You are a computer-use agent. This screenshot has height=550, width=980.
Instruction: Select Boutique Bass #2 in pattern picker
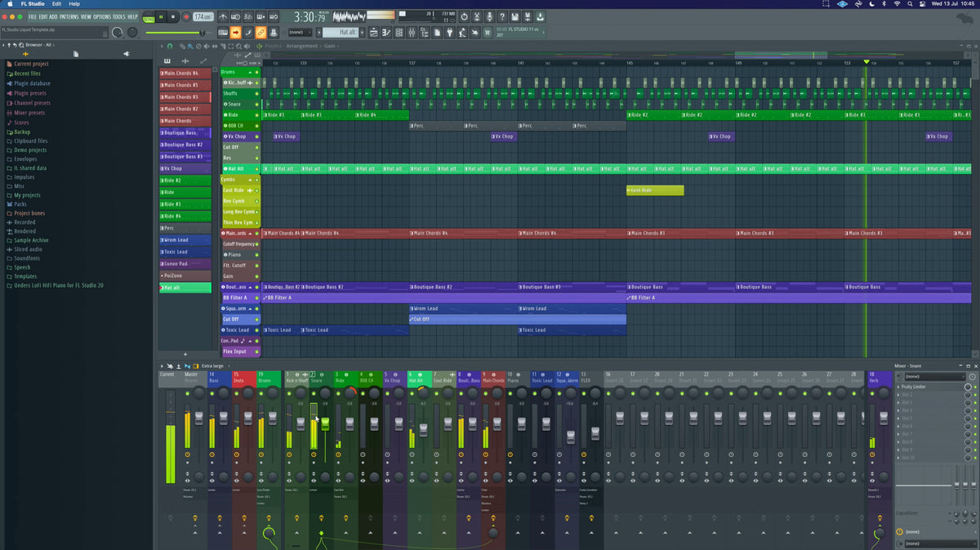tap(185, 145)
